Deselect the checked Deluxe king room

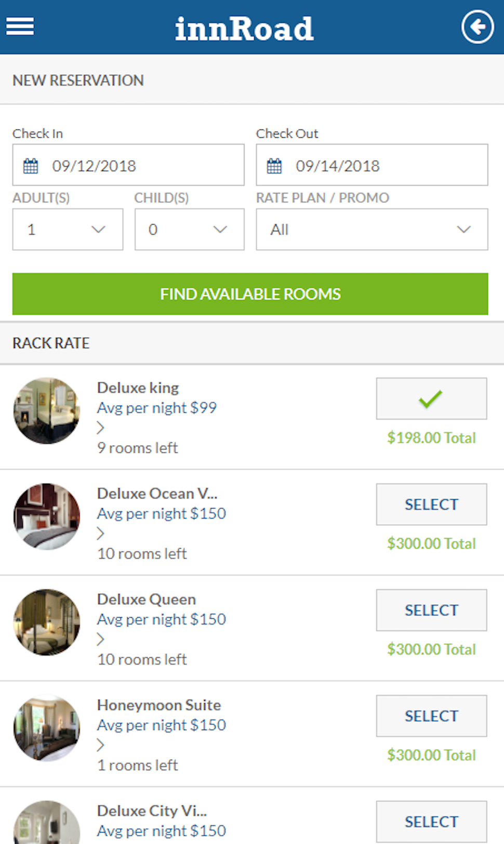point(431,399)
